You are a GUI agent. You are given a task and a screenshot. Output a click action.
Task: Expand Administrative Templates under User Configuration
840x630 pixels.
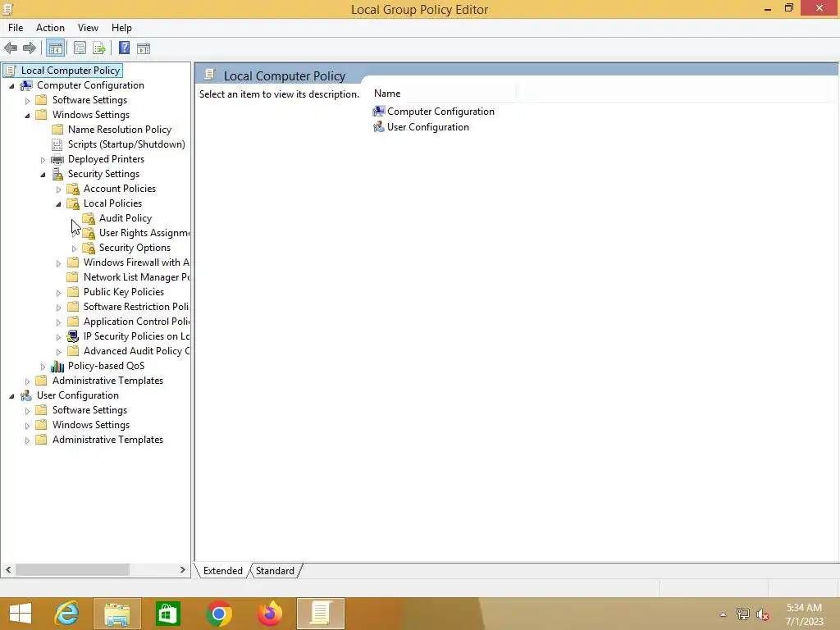click(x=27, y=441)
